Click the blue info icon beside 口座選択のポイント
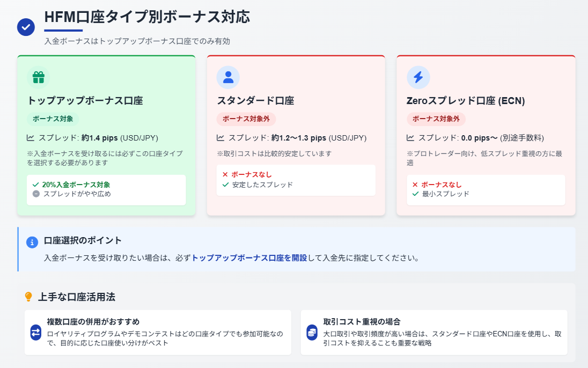 click(32, 242)
